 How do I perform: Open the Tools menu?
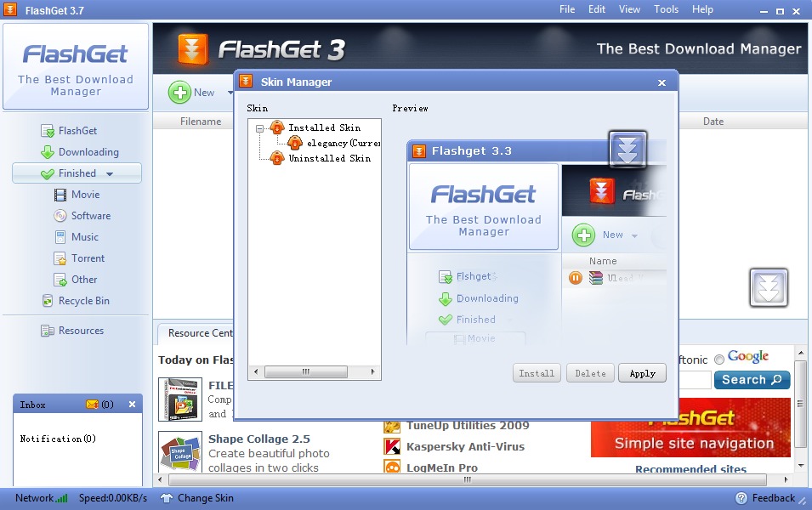(666, 9)
